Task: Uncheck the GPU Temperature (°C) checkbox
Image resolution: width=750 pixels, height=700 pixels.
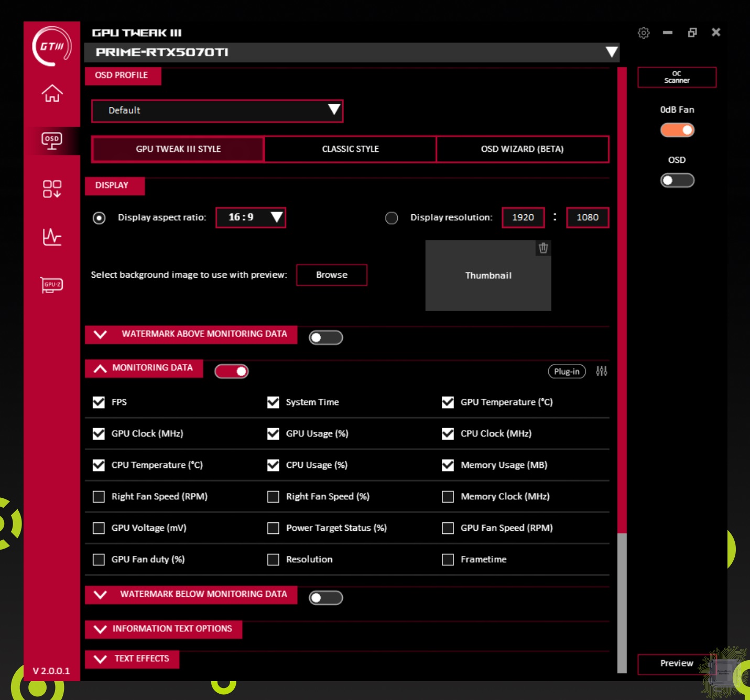Action: click(448, 402)
